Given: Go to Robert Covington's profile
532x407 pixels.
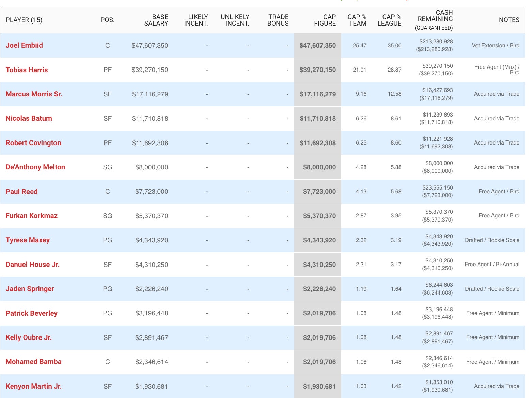Looking at the screenshot, I should 33,143.
